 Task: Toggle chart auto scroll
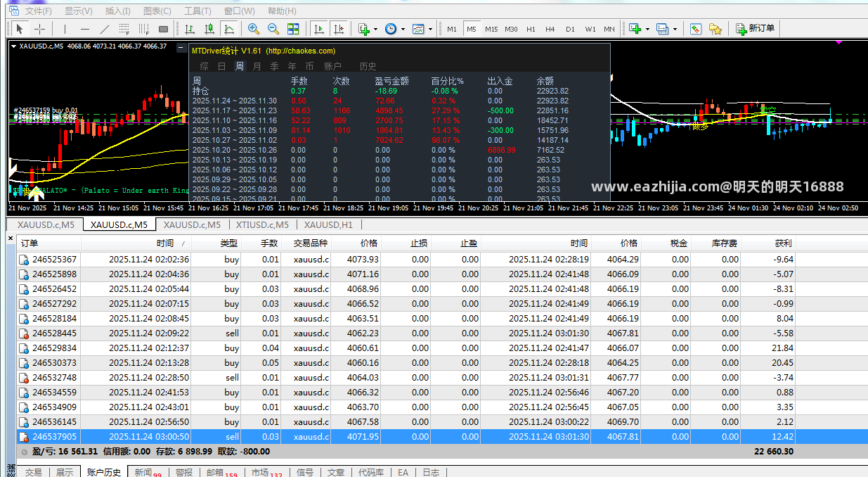click(x=319, y=29)
